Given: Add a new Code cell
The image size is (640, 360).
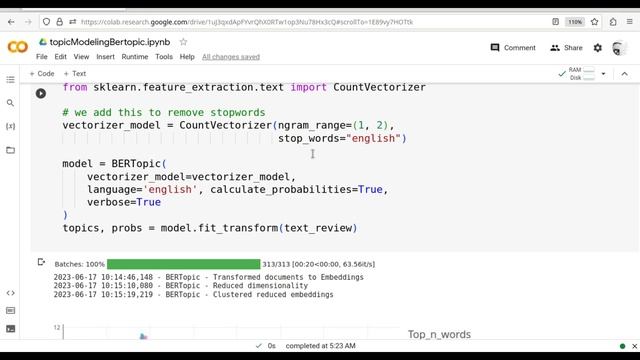Looking at the screenshot, I should point(42,73).
